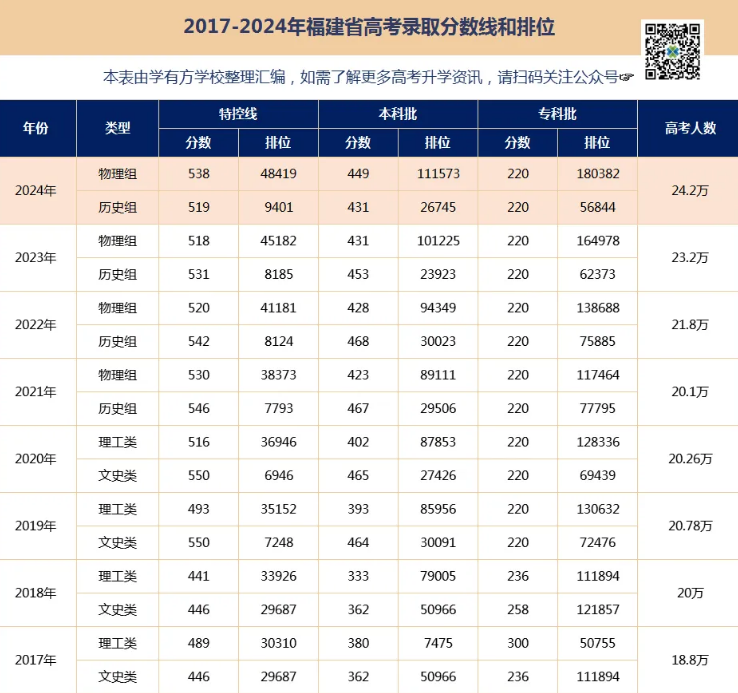Click the 21.8万 exam headcount cell

click(690, 325)
